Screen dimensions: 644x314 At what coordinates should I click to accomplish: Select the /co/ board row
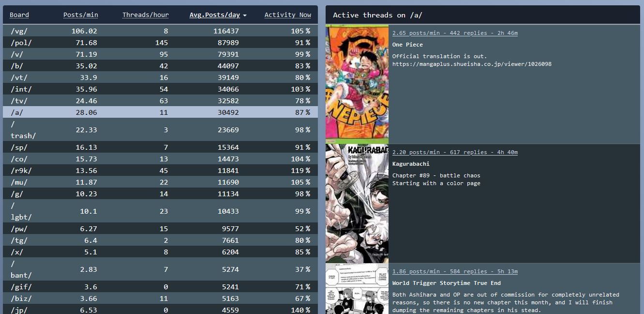[161, 158]
